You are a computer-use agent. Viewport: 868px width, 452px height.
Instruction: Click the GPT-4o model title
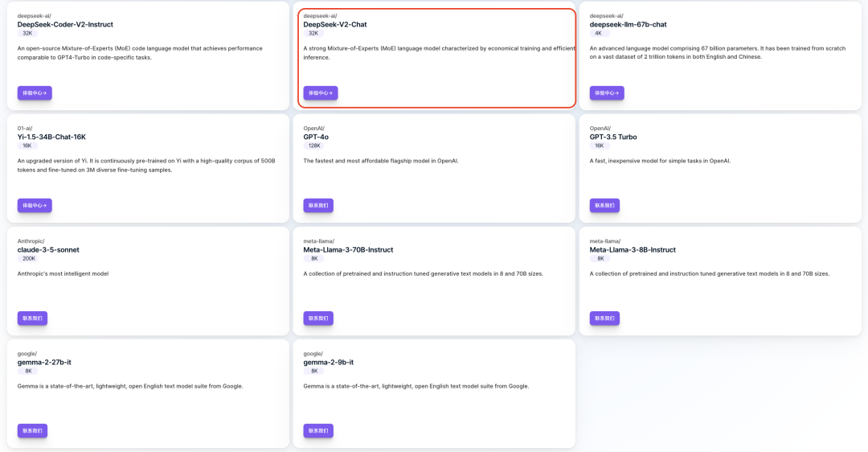[x=316, y=137]
